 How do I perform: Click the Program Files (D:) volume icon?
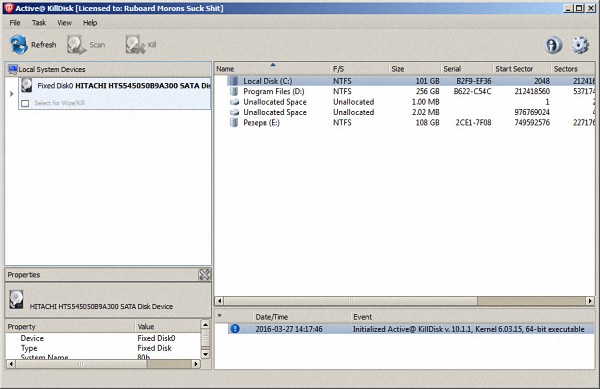(x=234, y=91)
